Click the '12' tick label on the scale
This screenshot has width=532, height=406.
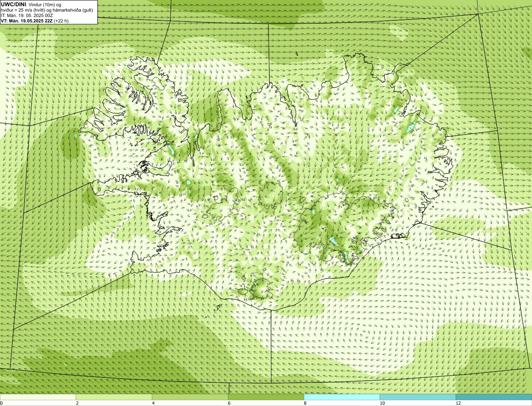point(458,403)
